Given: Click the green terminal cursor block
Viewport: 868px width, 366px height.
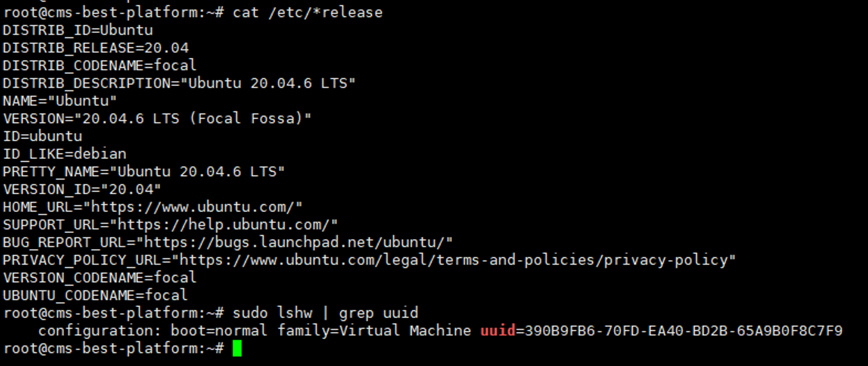Looking at the screenshot, I should click(x=237, y=349).
